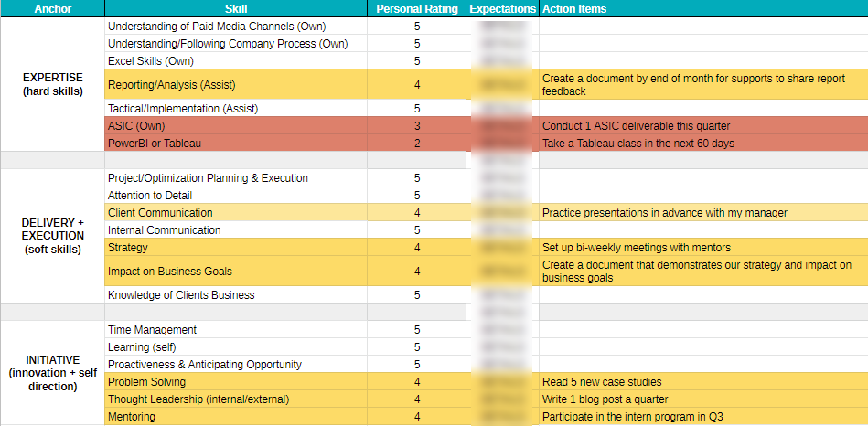Click the Knowledge of Clients Business cell
The height and width of the screenshot is (426, 868).
pos(181,295)
